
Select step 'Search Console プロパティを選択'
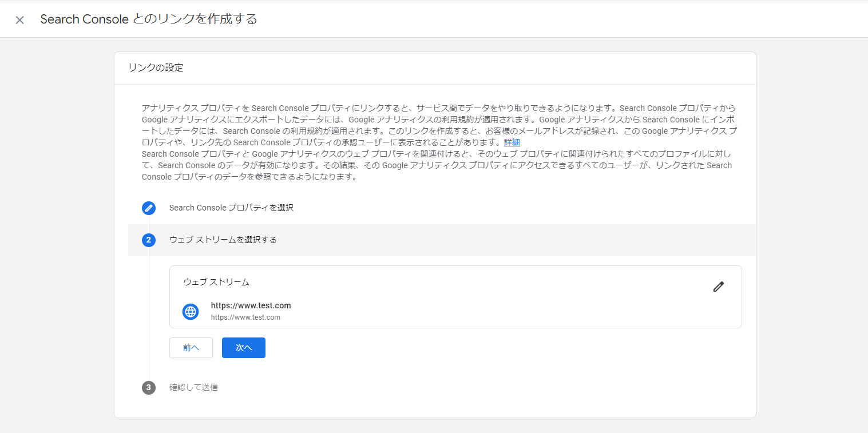(x=231, y=208)
